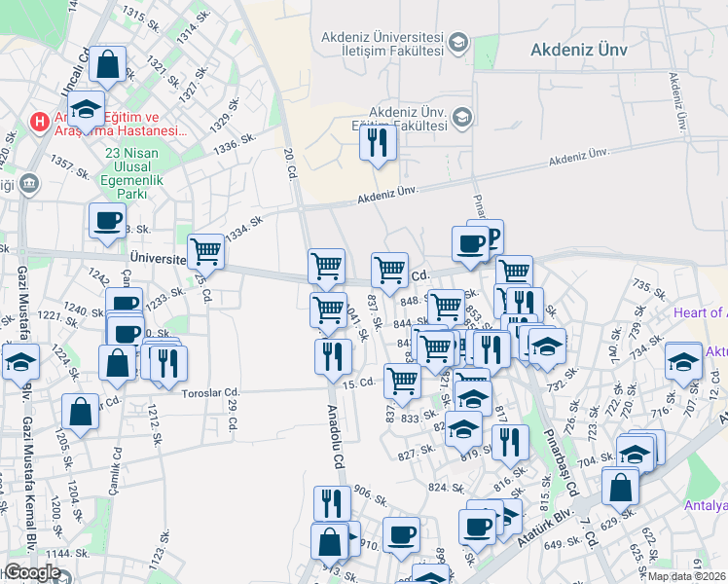Screen dimensions: 728x584
Task: Click the 23 Nisan Ulusal Egemenlik Parkı label
Action: (131, 173)
